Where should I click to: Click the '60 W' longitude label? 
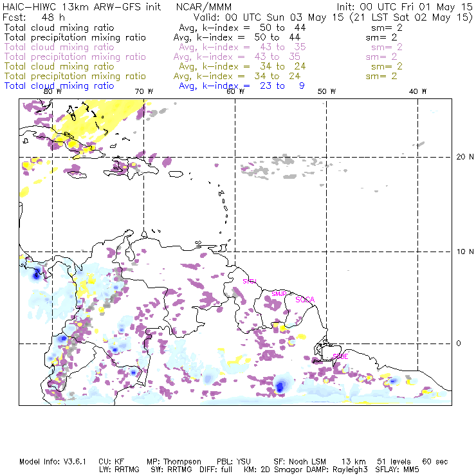[235, 91]
